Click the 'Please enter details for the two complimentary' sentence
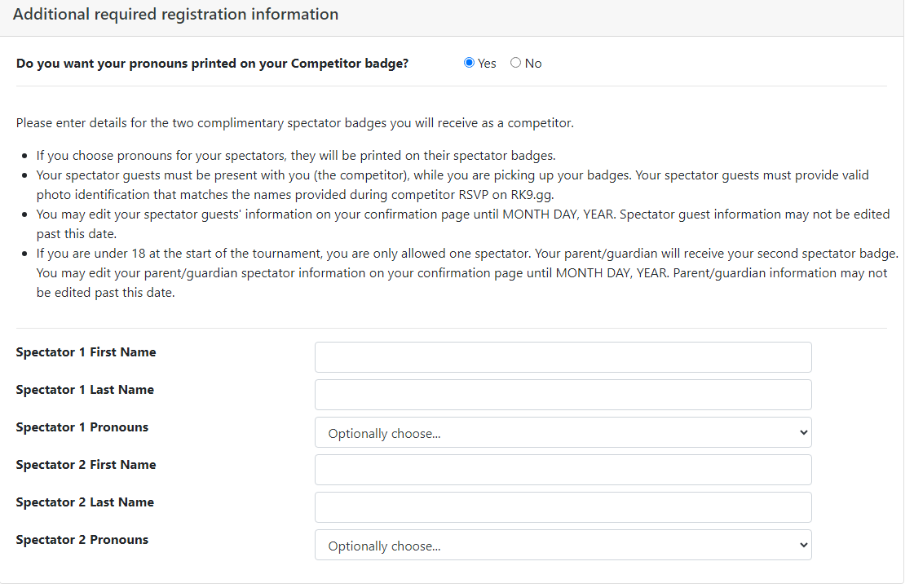 tap(295, 123)
